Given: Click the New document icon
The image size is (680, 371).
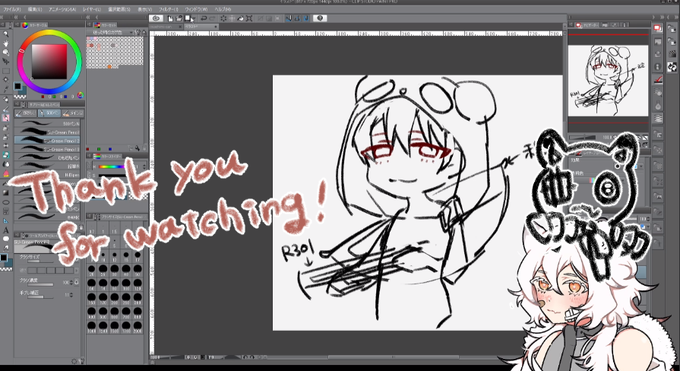Looking at the screenshot, I should 170,18.
